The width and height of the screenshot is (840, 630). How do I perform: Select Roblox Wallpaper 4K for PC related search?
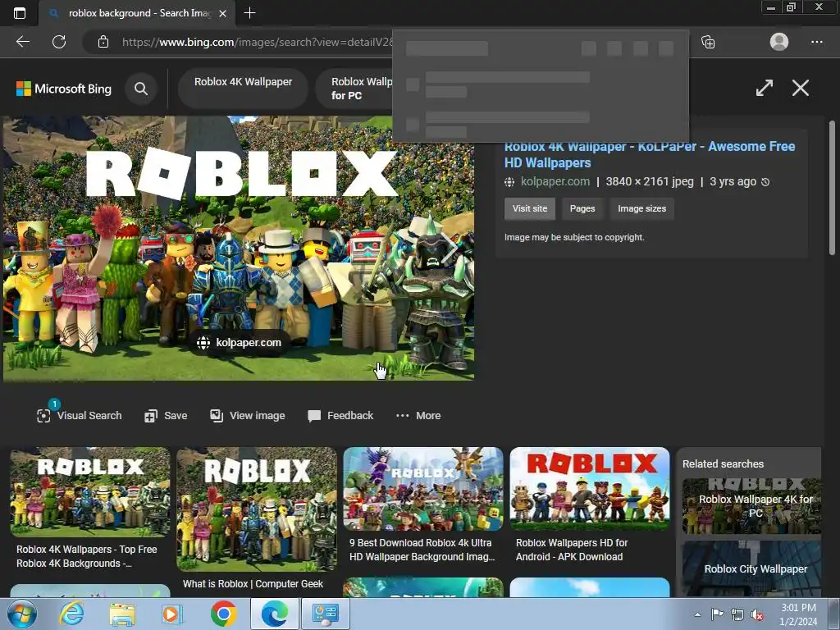pos(751,505)
